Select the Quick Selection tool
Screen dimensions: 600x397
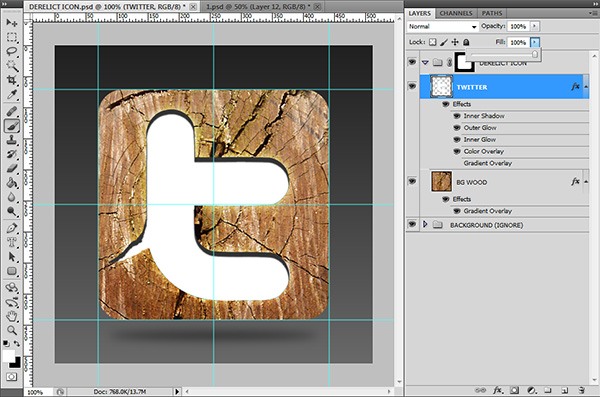pyautogui.click(x=11, y=65)
